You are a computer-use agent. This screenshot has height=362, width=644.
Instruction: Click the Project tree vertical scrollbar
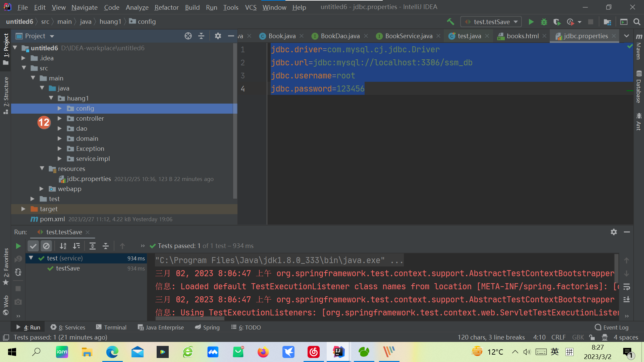click(x=235, y=121)
